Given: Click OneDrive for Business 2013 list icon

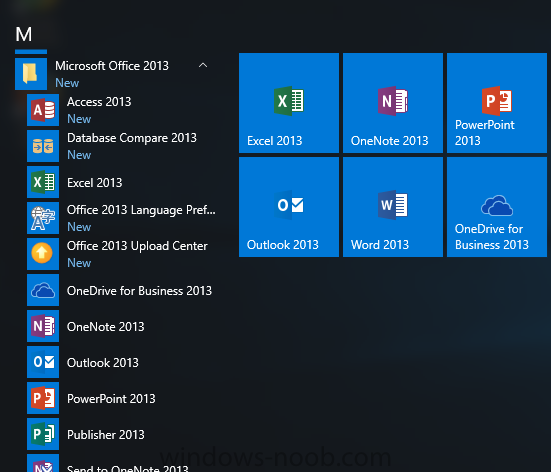Looking at the screenshot, I should [43, 290].
